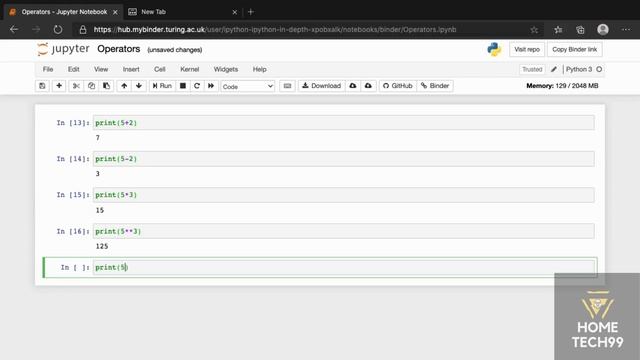The image size is (640, 360).
Task: Click the browser address bar URL
Action: [275, 29]
